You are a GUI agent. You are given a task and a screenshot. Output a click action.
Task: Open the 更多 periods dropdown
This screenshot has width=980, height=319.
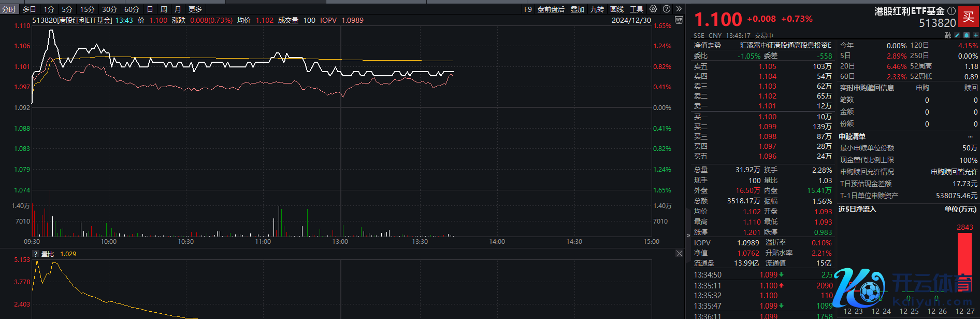tap(195, 9)
